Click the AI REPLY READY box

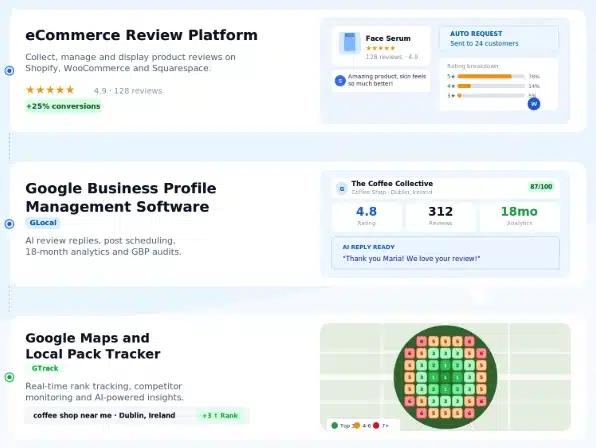445,253
